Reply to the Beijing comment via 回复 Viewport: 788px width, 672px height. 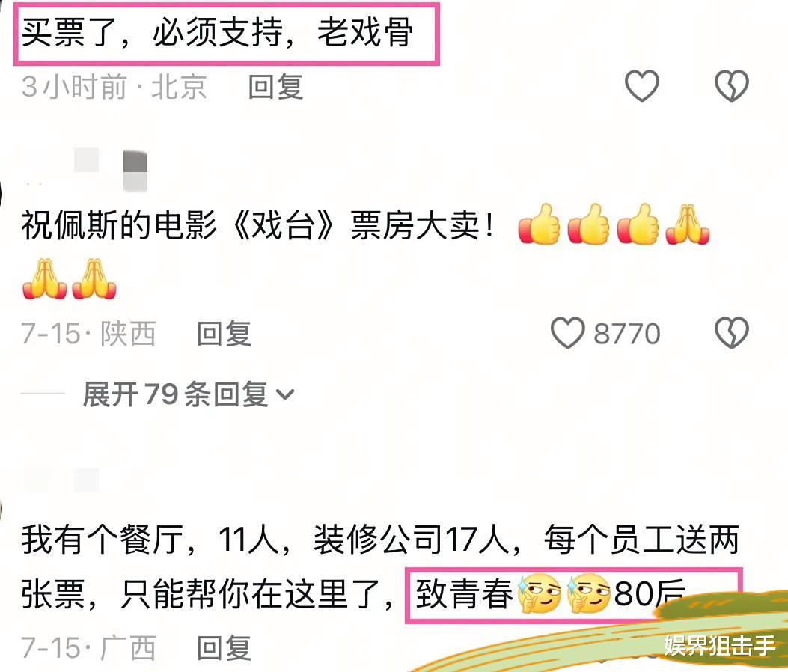pos(275,87)
